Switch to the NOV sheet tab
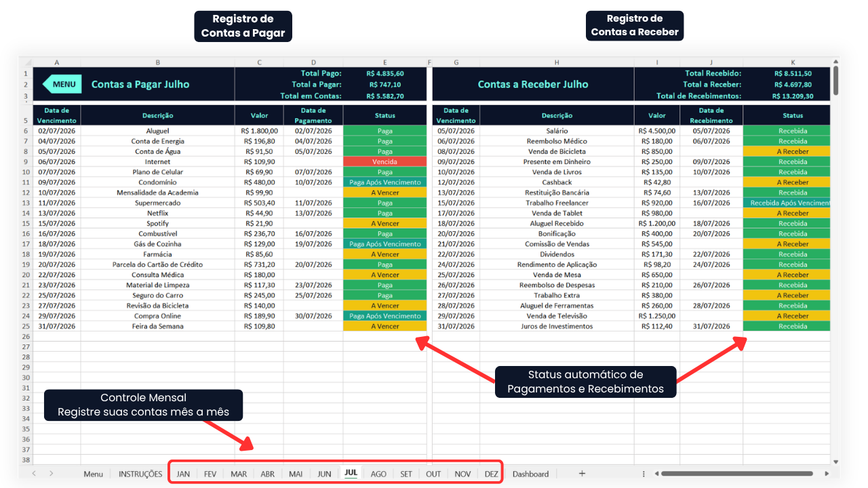This screenshot has height=488, width=868. (462, 474)
